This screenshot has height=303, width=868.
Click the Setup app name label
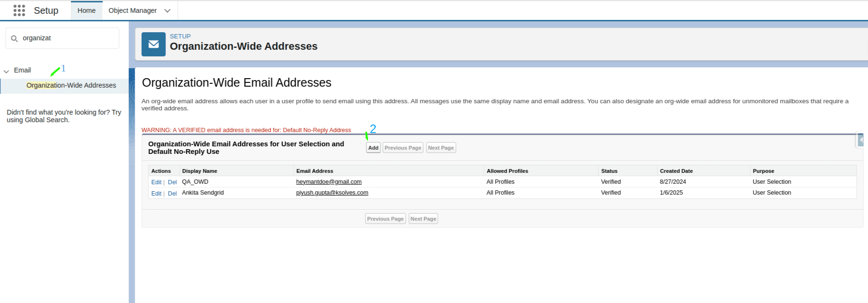click(46, 10)
